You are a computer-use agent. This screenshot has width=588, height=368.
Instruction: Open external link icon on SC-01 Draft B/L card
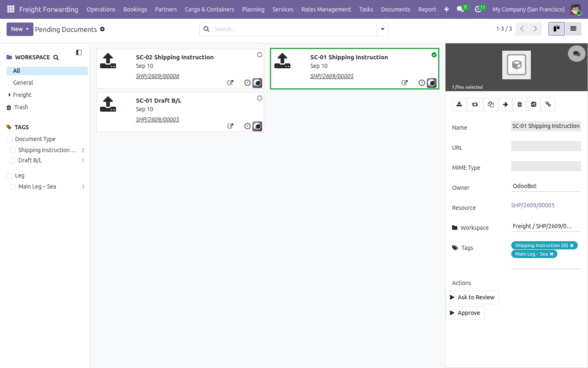tap(230, 126)
